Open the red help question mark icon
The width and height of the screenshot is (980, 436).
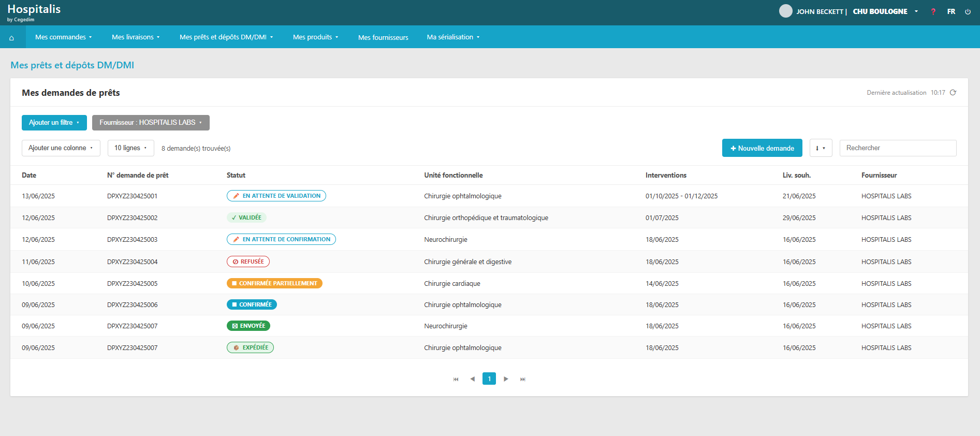(933, 11)
